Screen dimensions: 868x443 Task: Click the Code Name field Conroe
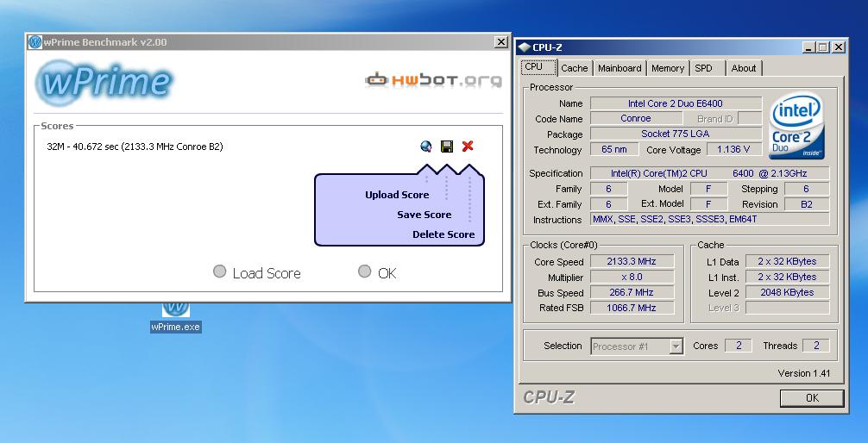tap(636, 118)
